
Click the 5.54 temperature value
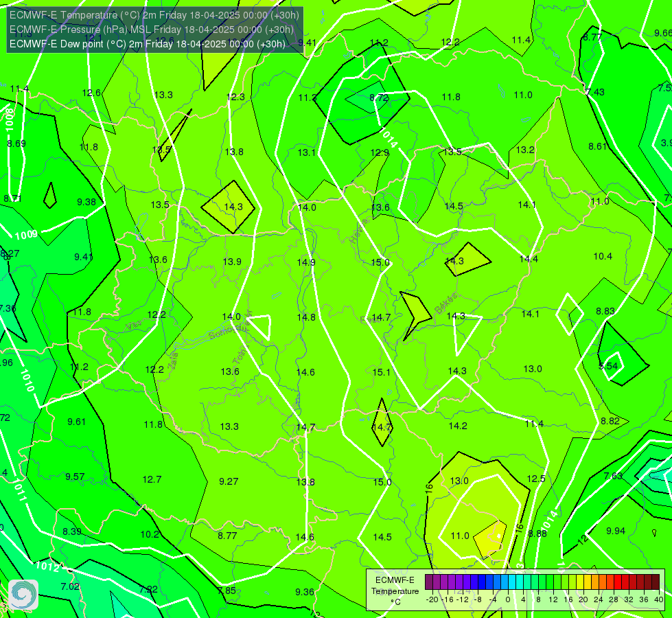pos(608,366)
